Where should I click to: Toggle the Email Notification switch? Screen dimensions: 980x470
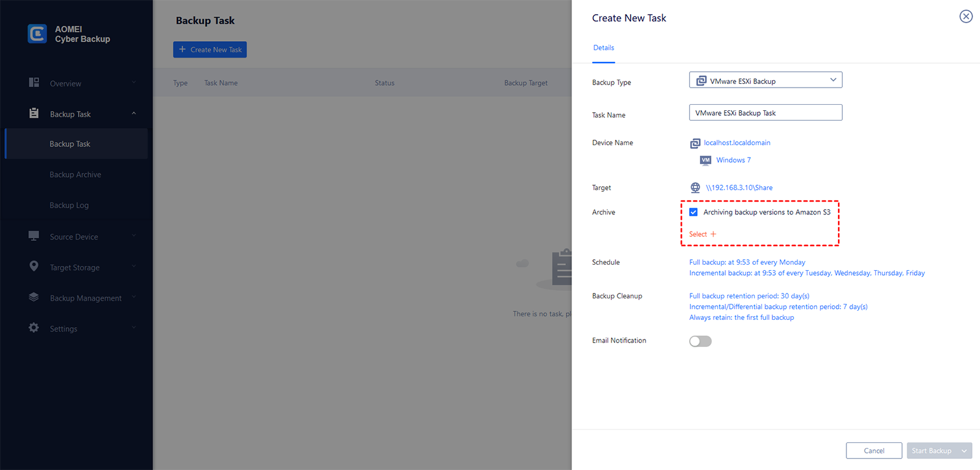pyautogui.click(x=700, y=341)
